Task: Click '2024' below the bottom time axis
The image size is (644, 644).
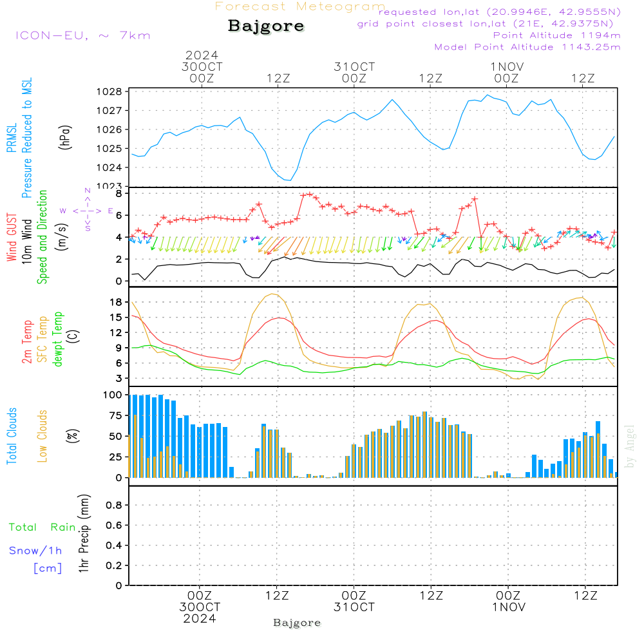Action: (200, 618)
